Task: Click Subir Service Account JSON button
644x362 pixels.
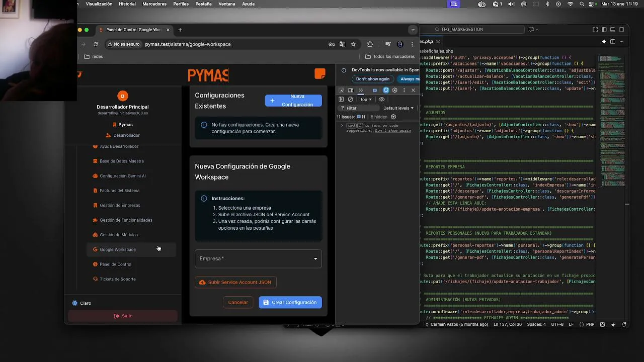Action: 235,282
